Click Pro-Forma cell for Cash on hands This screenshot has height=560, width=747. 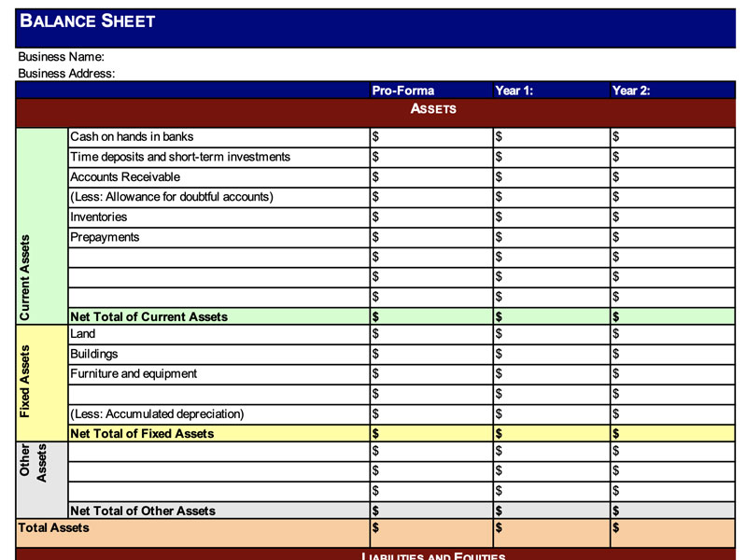pos(431,137)
